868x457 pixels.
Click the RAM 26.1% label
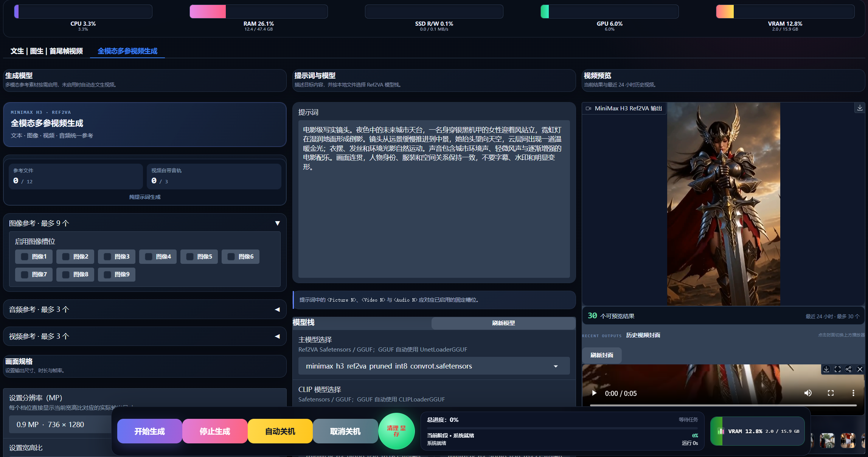click(x=259, y=24)
